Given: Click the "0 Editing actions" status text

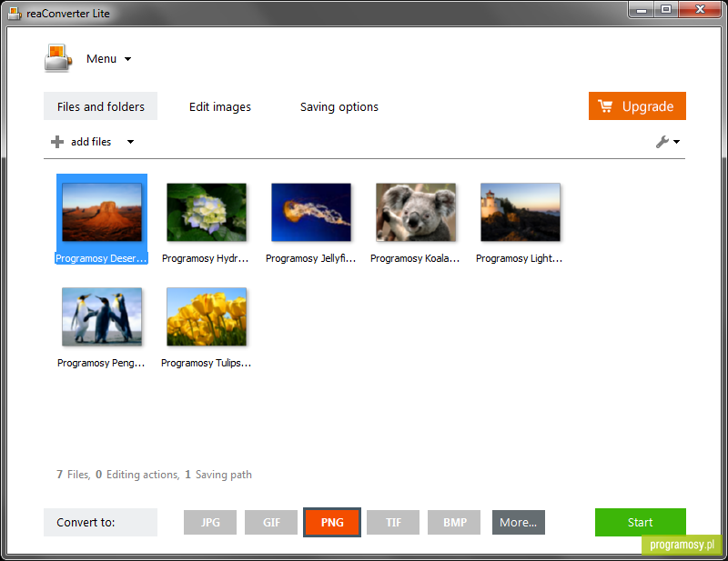Looking at the screenshot, I should pyautogui.click(x=137, y=475).
